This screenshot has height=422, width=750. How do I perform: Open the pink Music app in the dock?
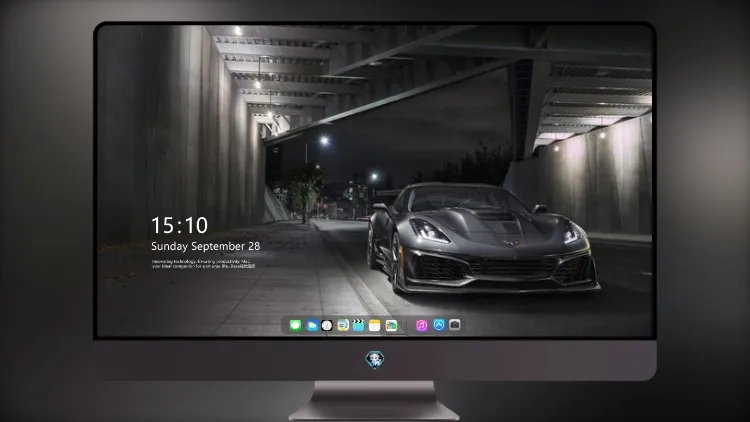click(421, 325)
